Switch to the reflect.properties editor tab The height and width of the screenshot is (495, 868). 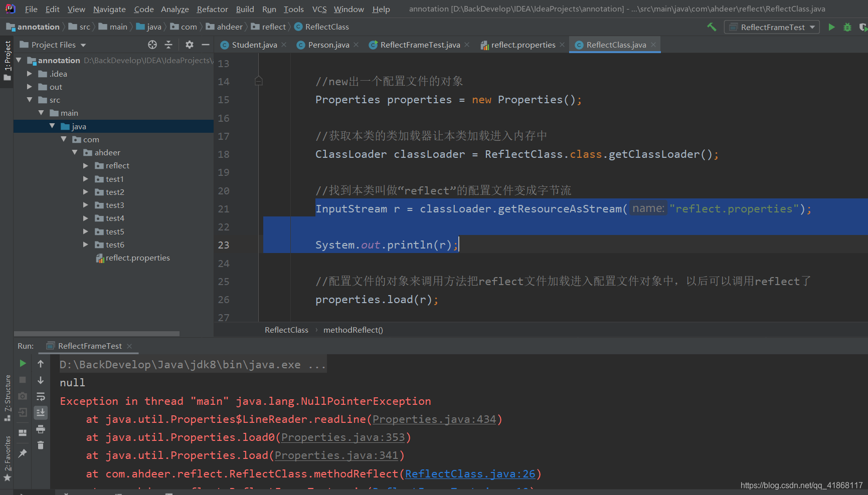[523, 45]
